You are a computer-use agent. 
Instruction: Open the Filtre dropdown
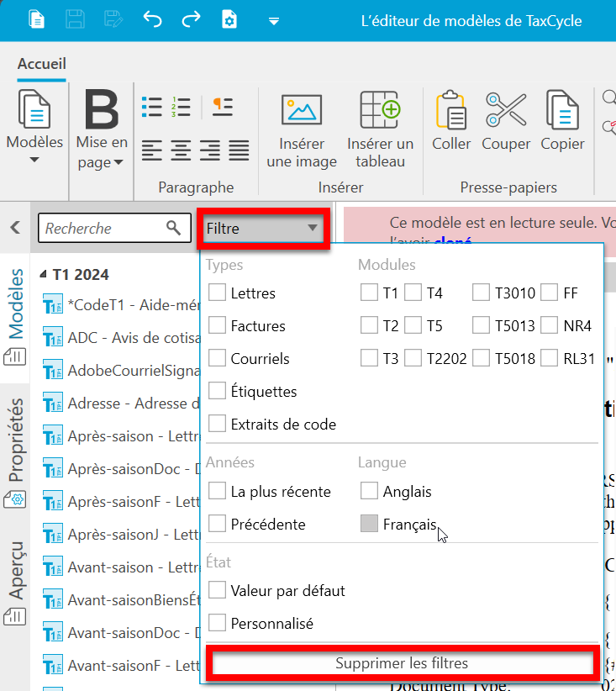pyautogui.click(x=263, y=229)
